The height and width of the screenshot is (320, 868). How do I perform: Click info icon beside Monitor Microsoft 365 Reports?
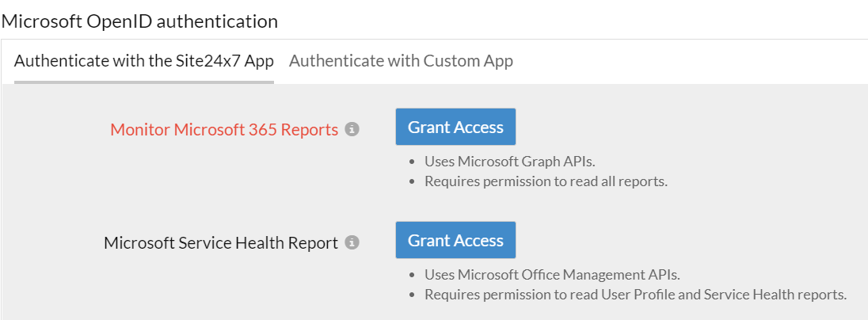click(x=352, y=129)
